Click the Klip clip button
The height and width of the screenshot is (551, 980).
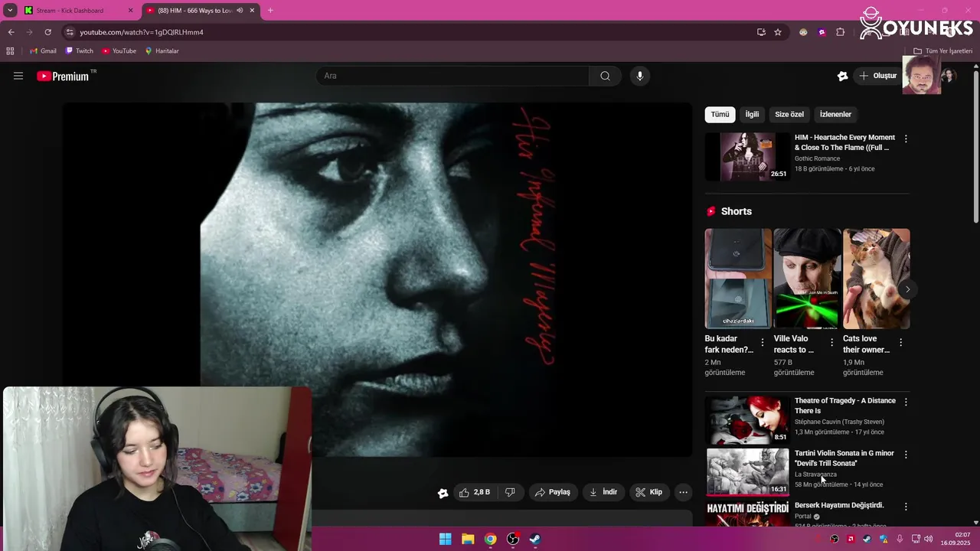tap(649, 492)
